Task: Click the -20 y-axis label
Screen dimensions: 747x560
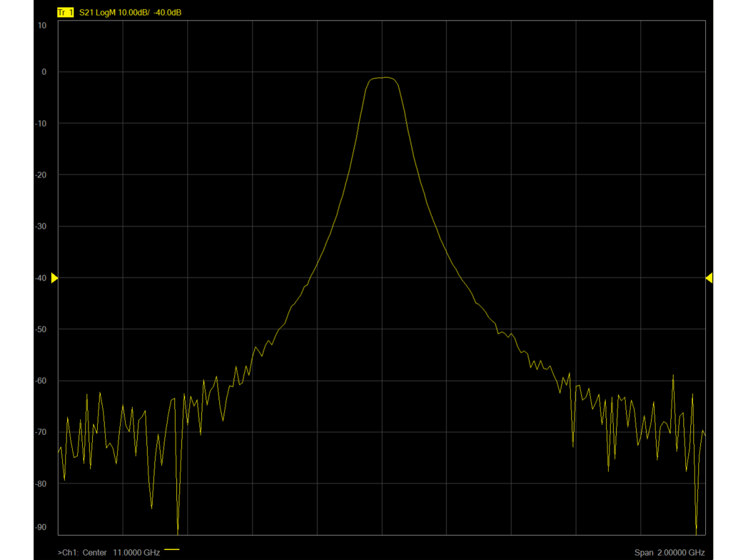Action: [x=41, y=175]
